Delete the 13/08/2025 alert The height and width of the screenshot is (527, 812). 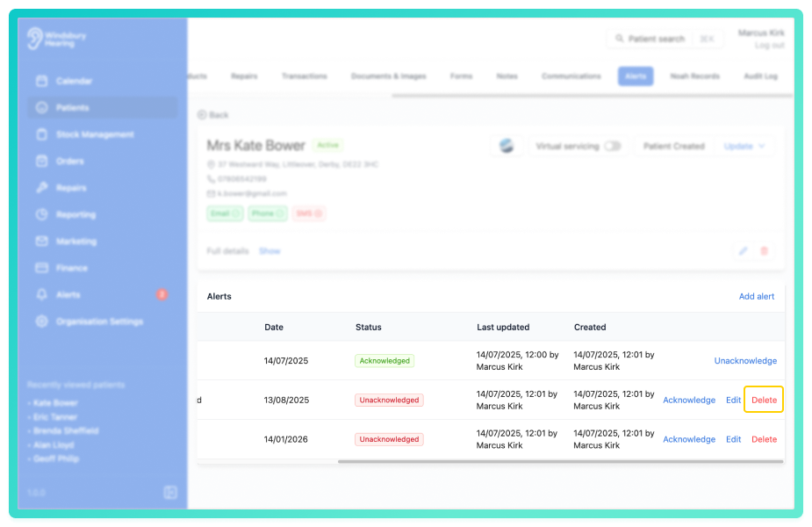pyautogui.click(x=764, y=400)
